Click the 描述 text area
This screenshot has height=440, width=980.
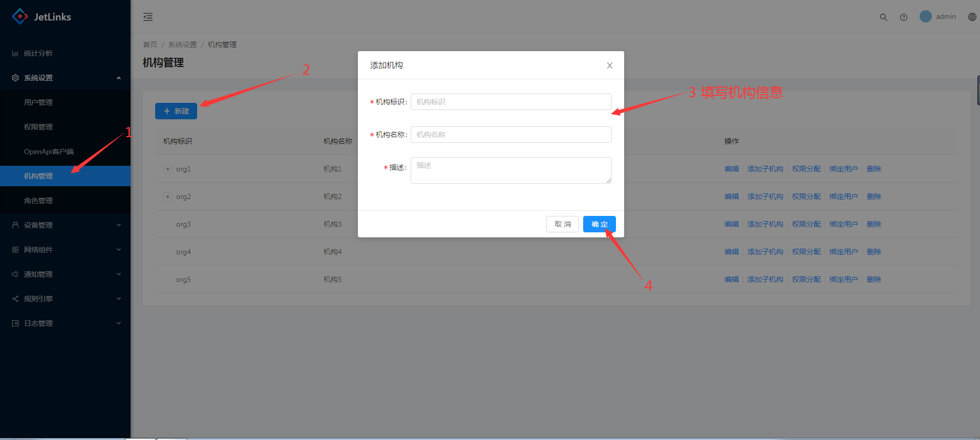point(510,170)
